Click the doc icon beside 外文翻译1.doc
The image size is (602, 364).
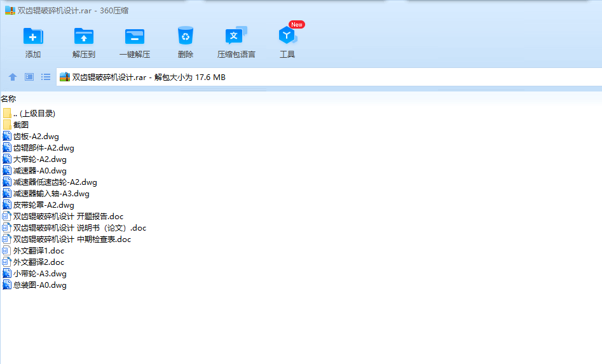6,251
